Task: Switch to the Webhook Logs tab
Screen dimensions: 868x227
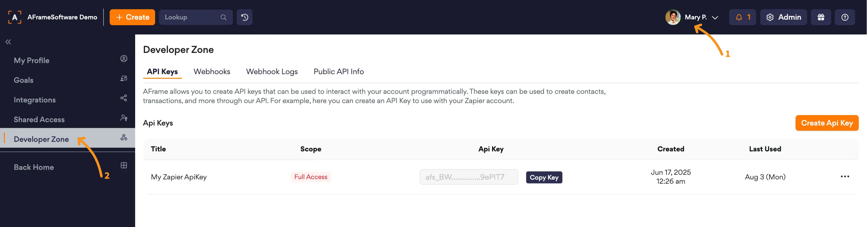Action: [x=272, y=71]
